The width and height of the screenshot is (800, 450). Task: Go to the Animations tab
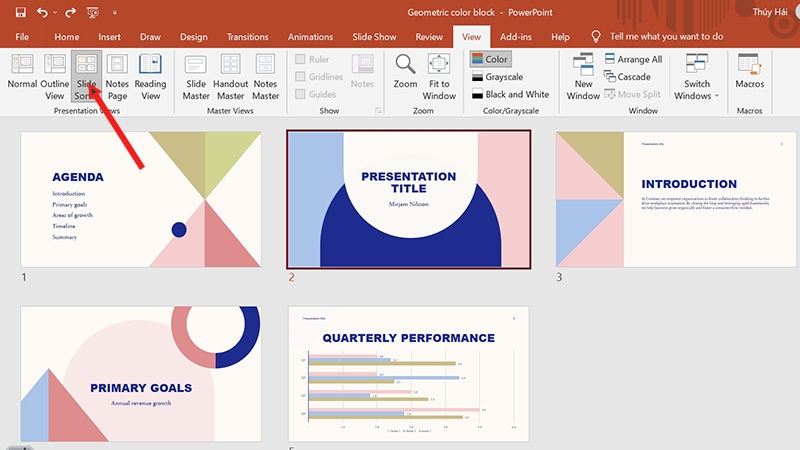tap(310, 37)
